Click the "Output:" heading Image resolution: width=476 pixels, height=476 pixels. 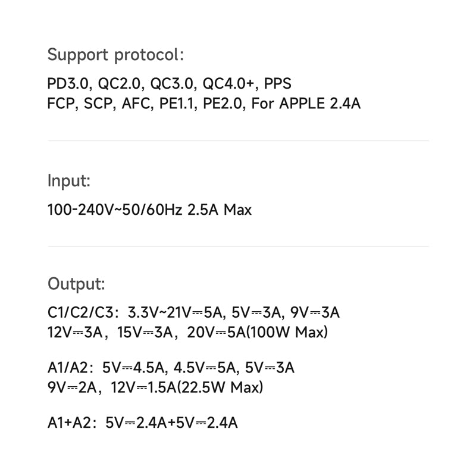tap(76, 283)
